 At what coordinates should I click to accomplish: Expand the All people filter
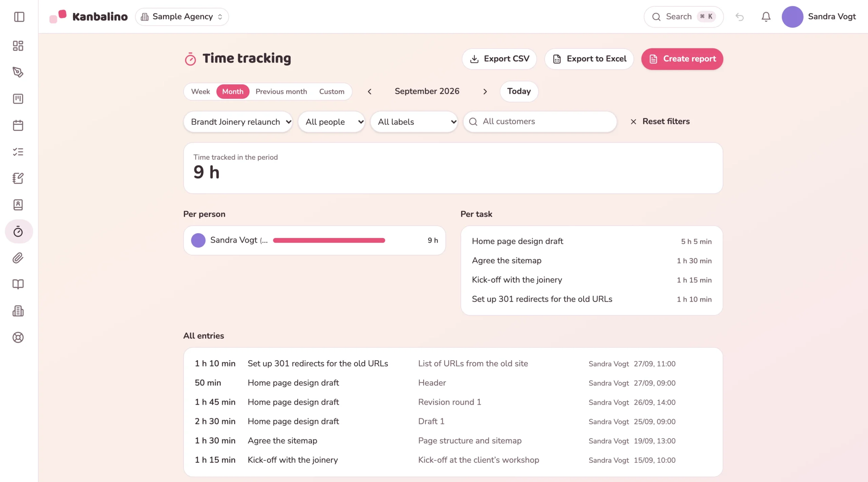tap(331, 122)
